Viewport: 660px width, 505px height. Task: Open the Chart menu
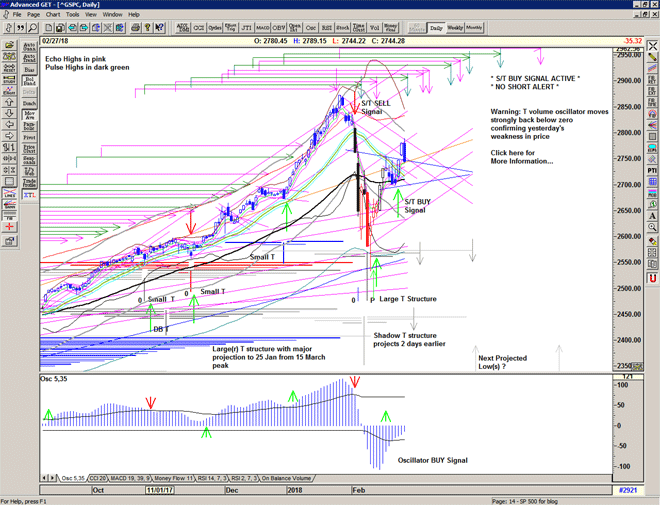52,15
